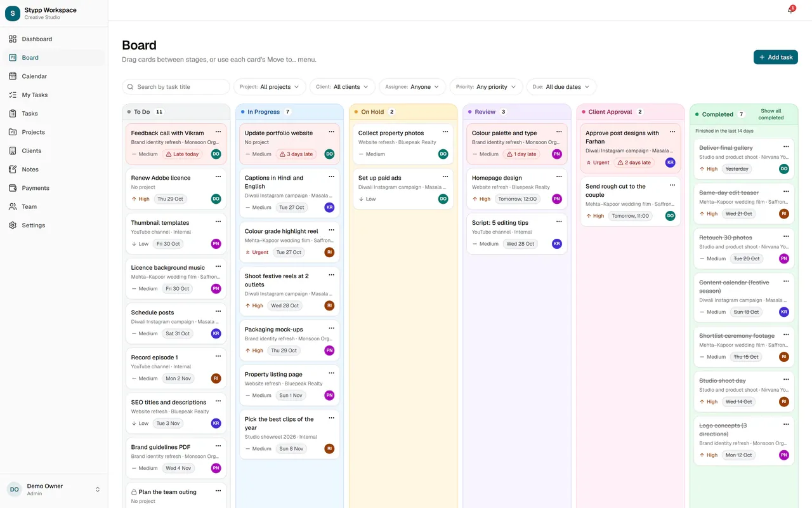Open the three-dot menu on Set up paid ads
This screenshot has height=508, width=812.
pos(445,177)
